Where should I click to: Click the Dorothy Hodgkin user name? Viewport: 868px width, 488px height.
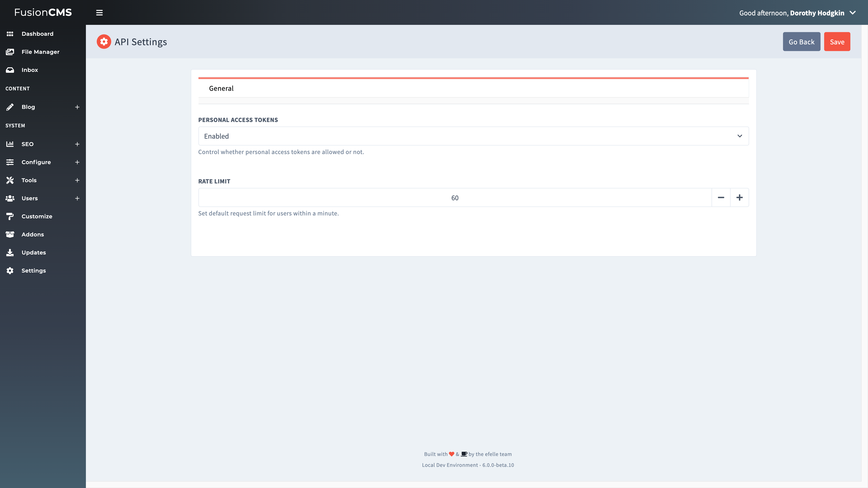[x=817, y=13]
